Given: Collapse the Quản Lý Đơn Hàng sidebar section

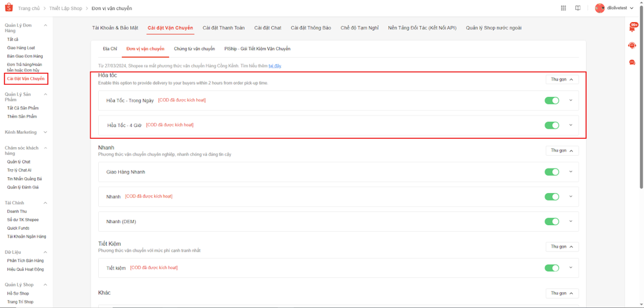Looking at the screenshot, I should click(x=45, y=25).
